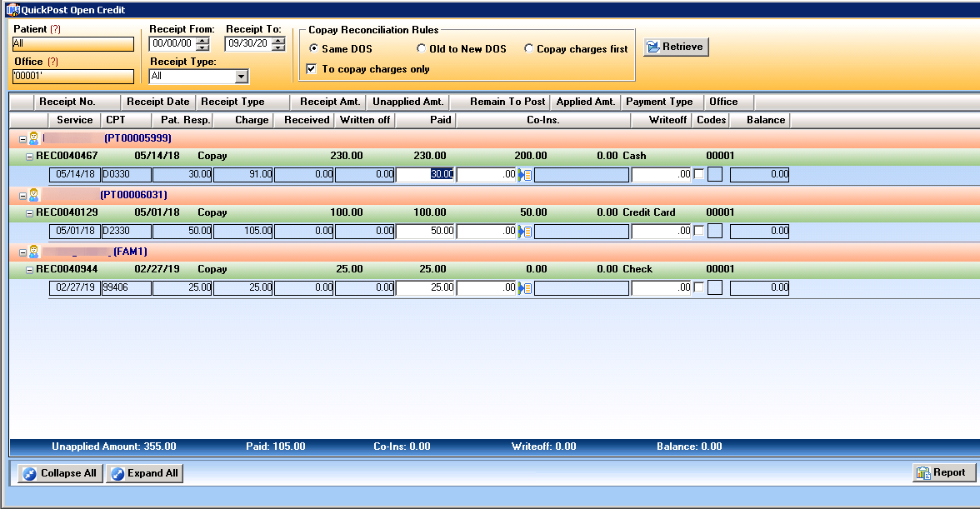The image size is (980, 509).
Task: Select receipt row REC0040944
Action: 494,269
